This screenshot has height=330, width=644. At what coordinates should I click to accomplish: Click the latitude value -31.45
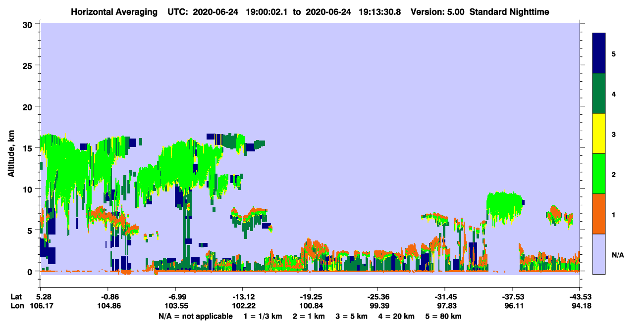click(x=445, y=297)
